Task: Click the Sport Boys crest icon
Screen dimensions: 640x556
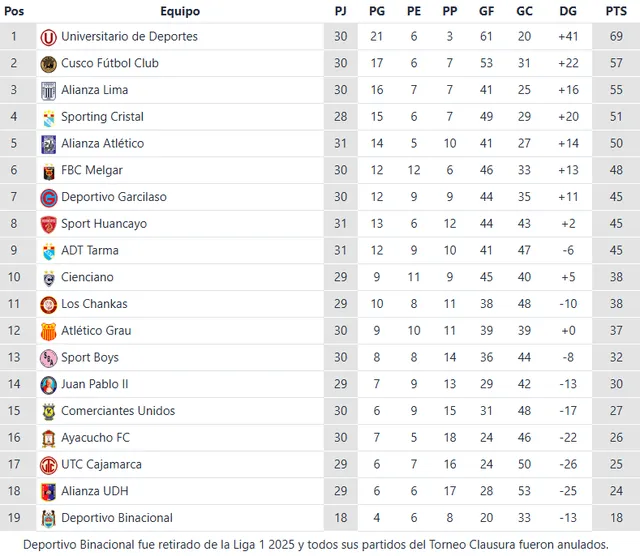Action: click(x=48, y=358)
